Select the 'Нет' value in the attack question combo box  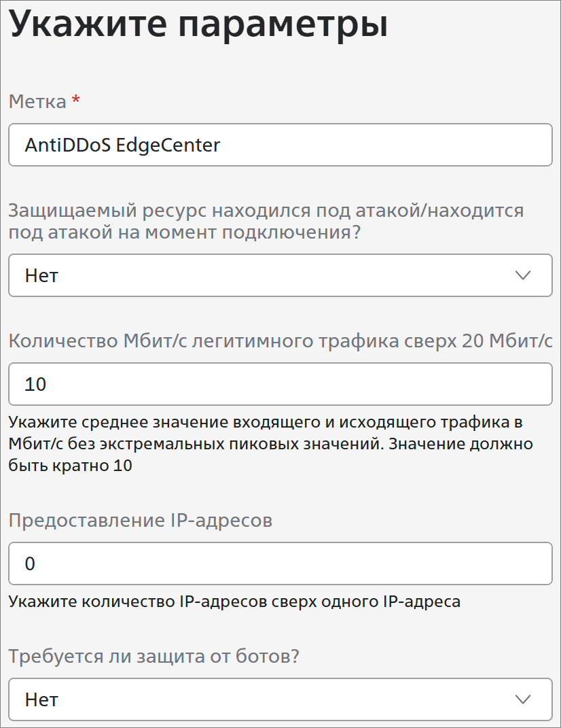(x=41, y=276)
